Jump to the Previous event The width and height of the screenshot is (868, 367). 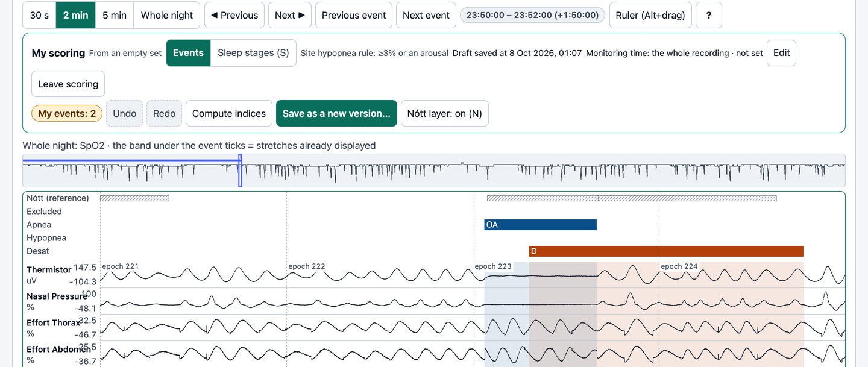click(354, 15)
